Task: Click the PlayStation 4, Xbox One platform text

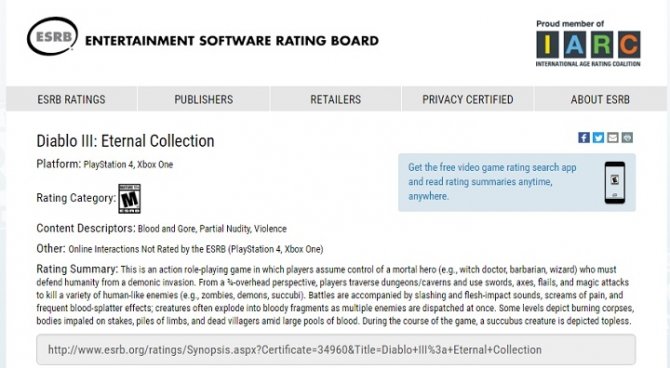Action: 128,165
